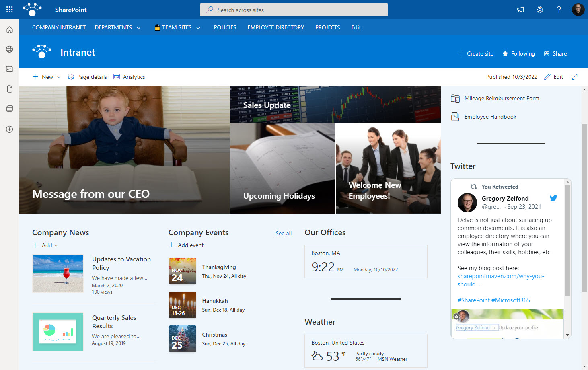Click the Twitter bird icon on the tweet
Screen dimensions: 588x370
click(553, 198)
